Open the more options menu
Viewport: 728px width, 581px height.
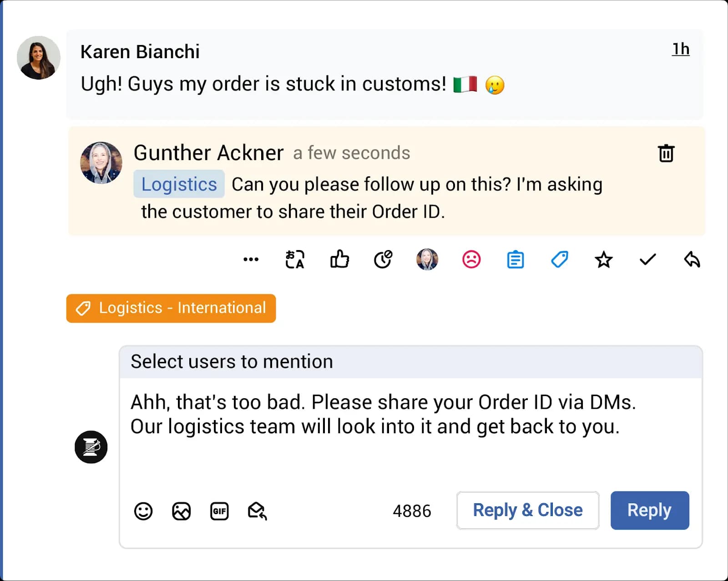[251, 259]
